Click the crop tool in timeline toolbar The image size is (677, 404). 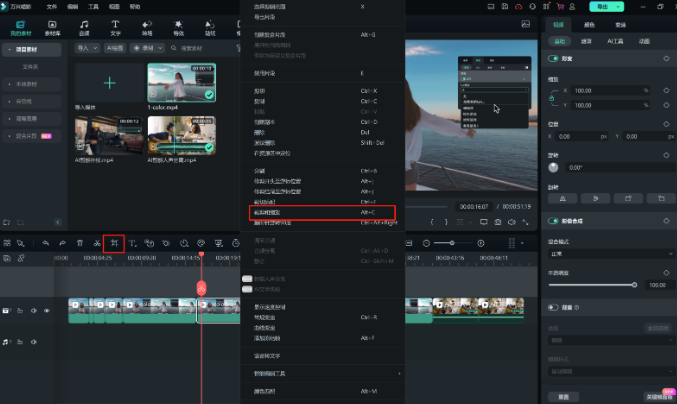point(114,242)
